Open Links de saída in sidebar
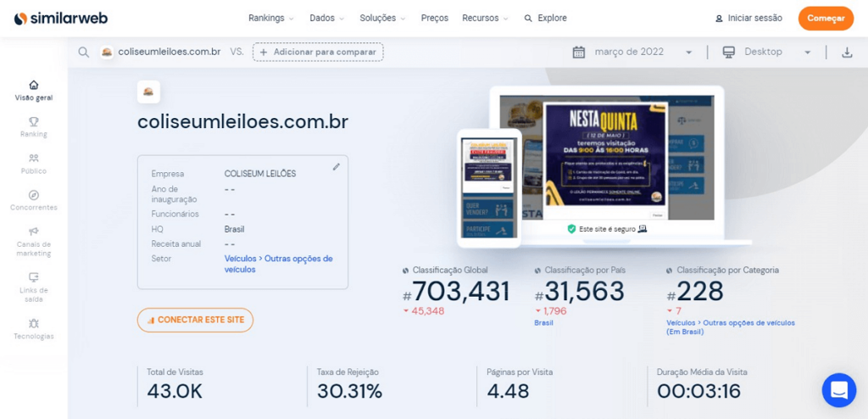The height and width of the screenshot is (419, 868). pyautogui.click(x=34, y=288)
